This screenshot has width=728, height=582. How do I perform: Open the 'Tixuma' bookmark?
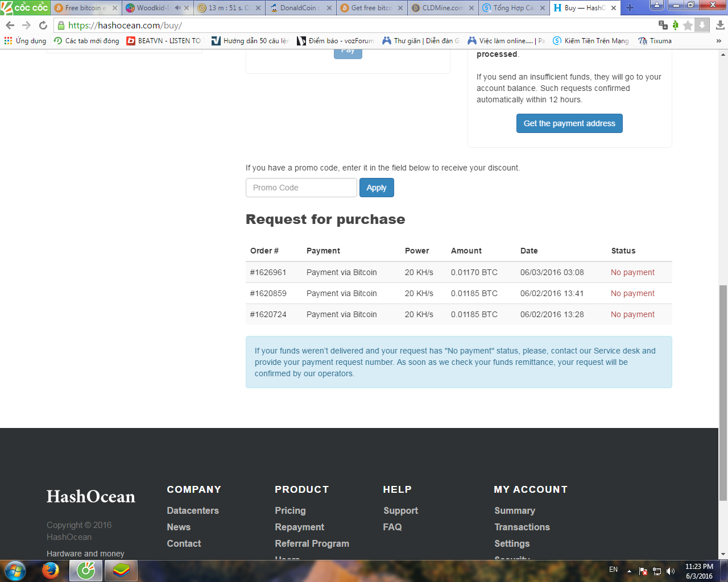click(655, 41)
